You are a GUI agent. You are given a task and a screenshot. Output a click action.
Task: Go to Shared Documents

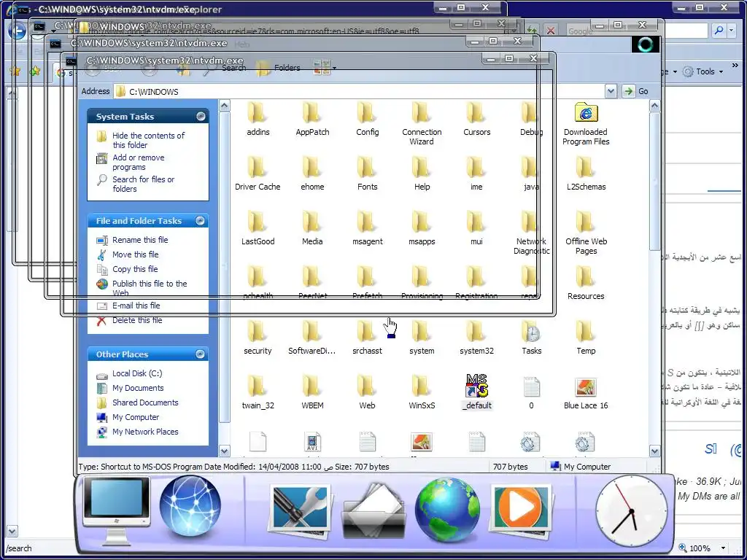click(145, 402)
